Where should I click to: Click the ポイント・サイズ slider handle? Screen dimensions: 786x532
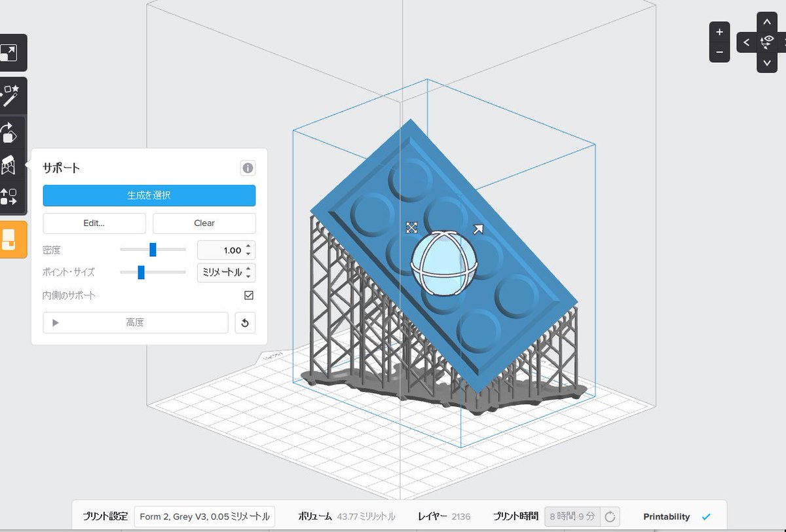[x=141, y=273]
